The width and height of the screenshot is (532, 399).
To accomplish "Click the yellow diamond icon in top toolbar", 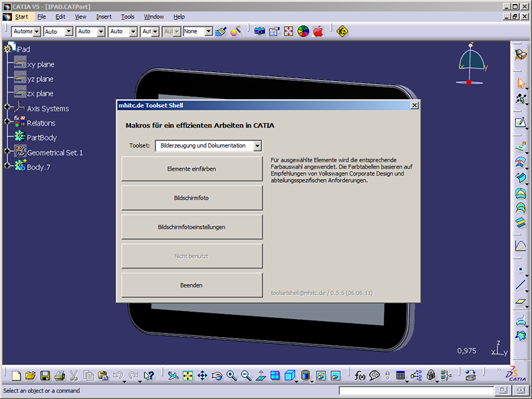I will (342, 31).
